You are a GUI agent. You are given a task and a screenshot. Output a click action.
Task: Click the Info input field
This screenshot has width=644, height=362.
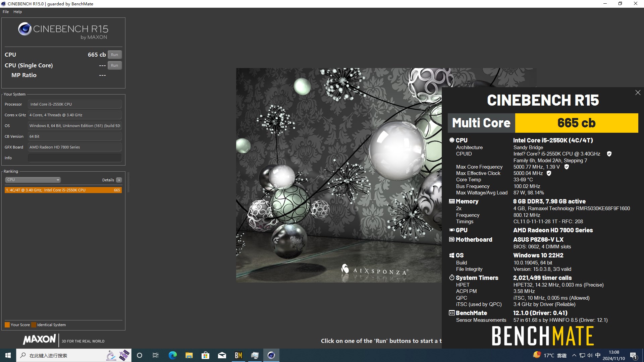coord(74,158)
